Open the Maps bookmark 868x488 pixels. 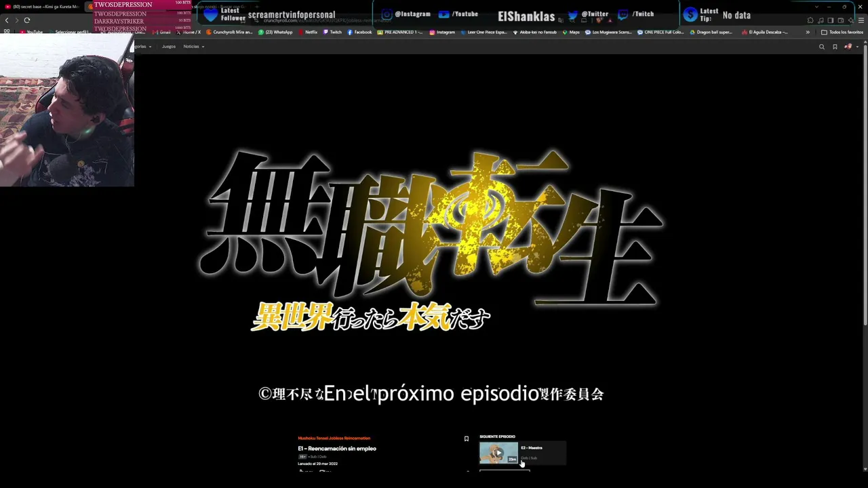(571, 32)
